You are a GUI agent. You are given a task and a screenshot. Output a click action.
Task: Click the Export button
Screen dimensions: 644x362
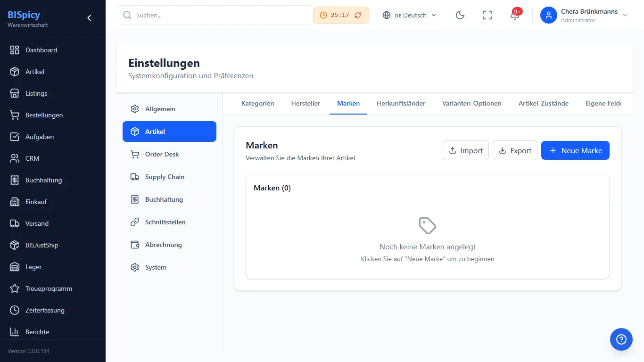515,150
